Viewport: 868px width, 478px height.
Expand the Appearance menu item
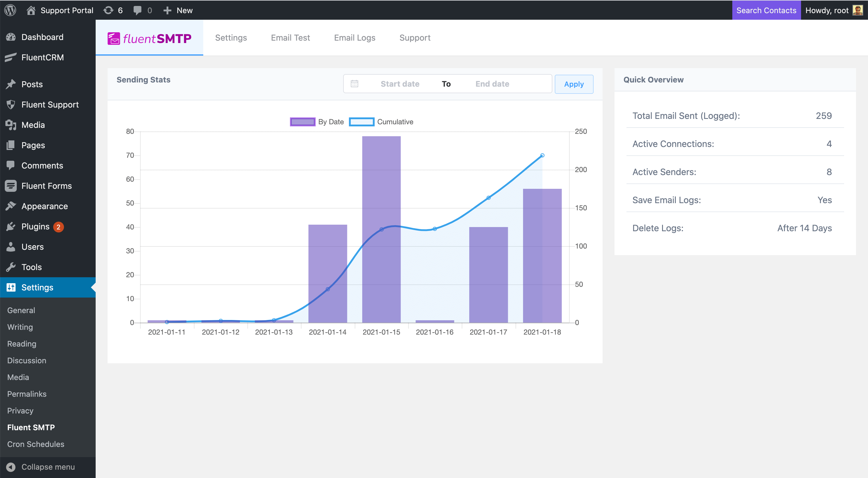[x=44, y=206]
